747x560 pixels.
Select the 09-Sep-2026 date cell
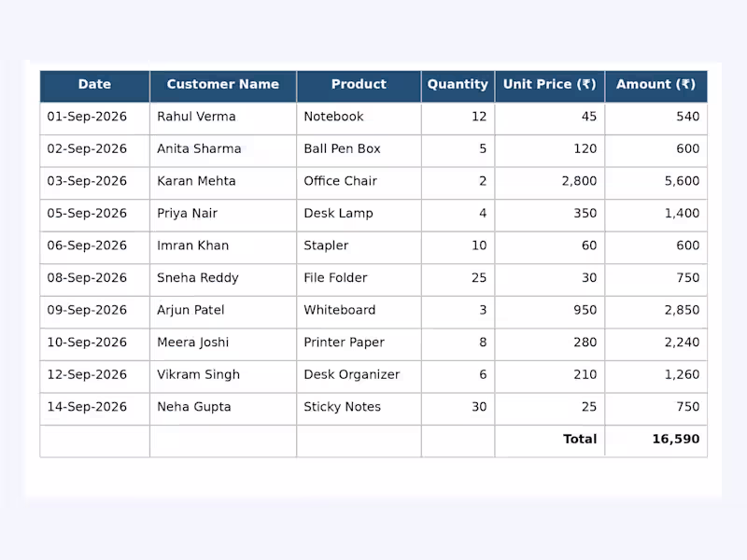click(95, 313)
